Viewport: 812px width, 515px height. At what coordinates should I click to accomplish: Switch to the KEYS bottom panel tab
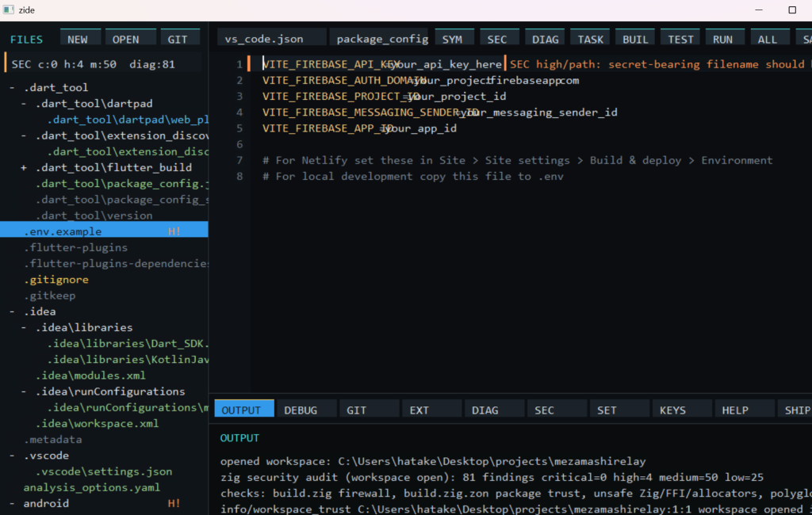683,409
